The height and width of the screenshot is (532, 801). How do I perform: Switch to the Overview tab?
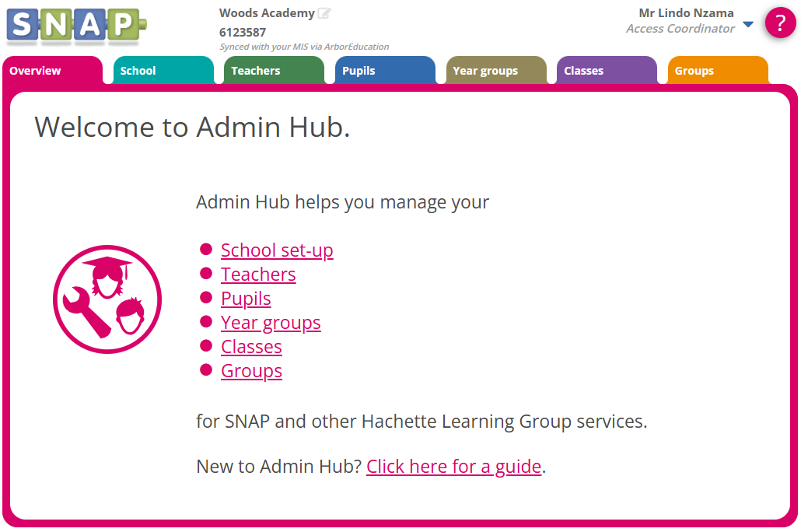coord(51,71)
